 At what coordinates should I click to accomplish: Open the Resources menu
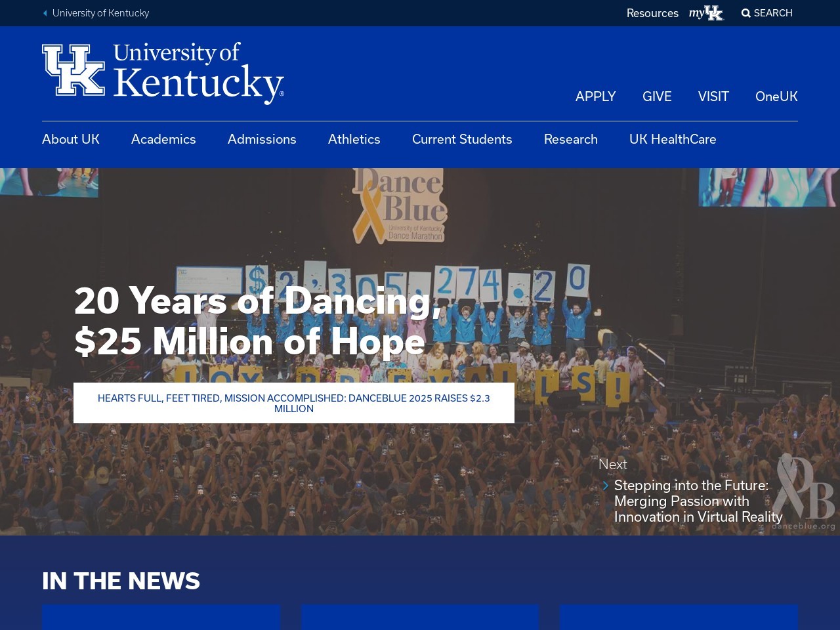pos(652,13)
